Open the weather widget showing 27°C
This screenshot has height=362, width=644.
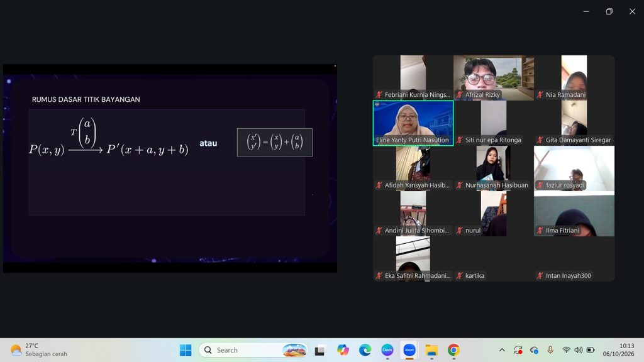click(39, 350)
